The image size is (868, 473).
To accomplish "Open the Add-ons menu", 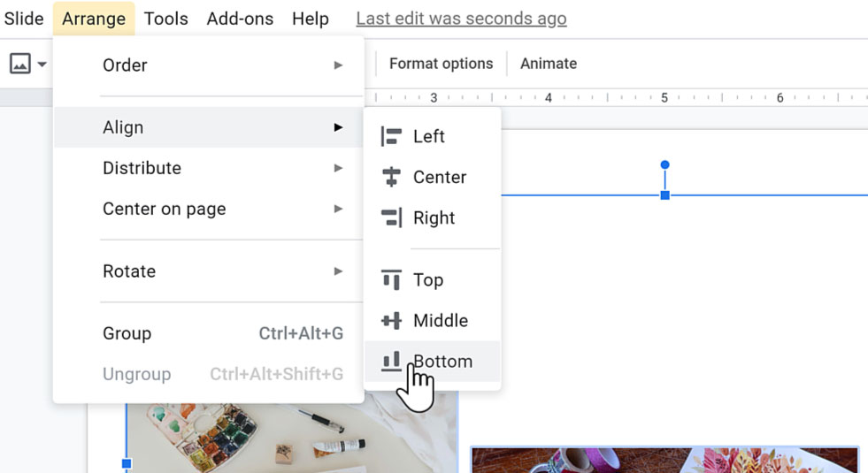I will coord(240,19).
